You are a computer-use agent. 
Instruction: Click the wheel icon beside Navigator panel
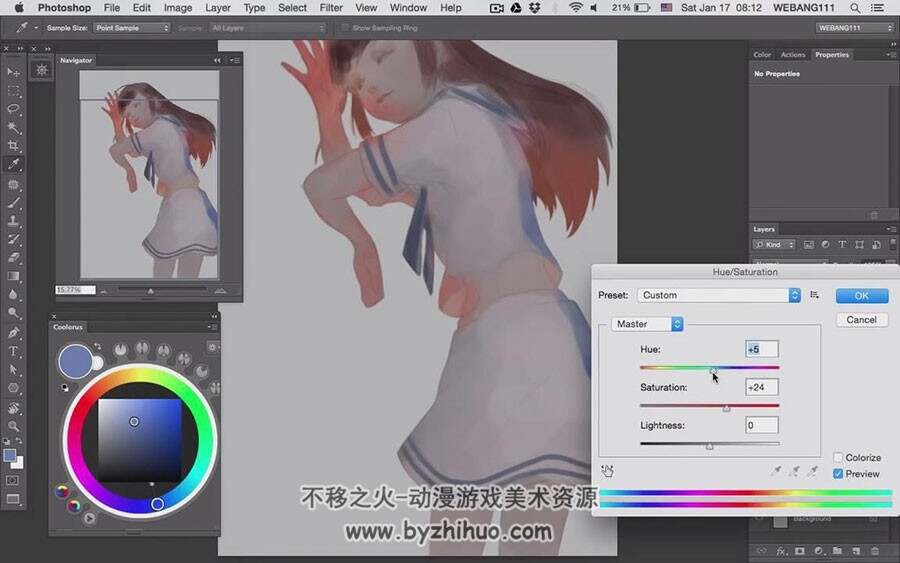click(41, 70)
